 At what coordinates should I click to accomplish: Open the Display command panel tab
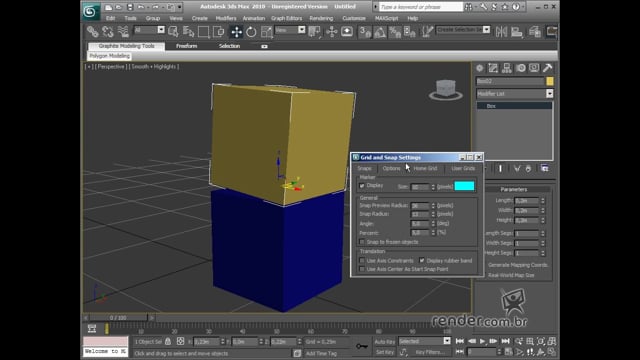534,68
